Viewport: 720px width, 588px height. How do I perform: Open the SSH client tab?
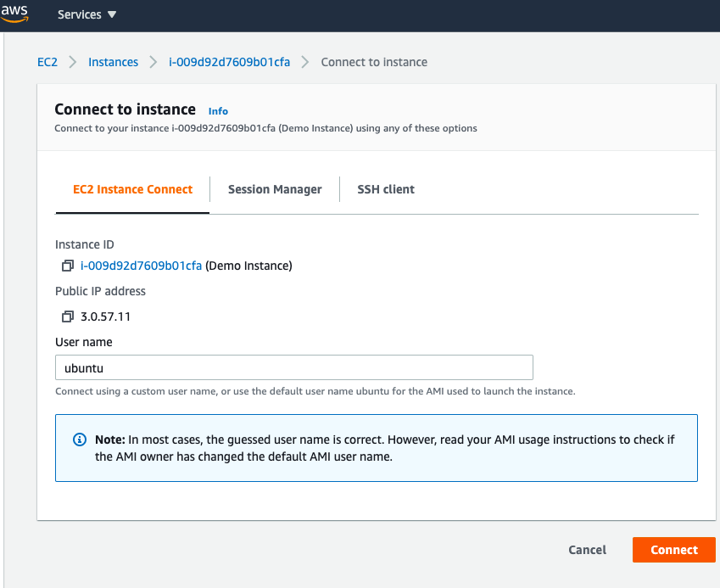pyautogui.click(x=386, y=189)
